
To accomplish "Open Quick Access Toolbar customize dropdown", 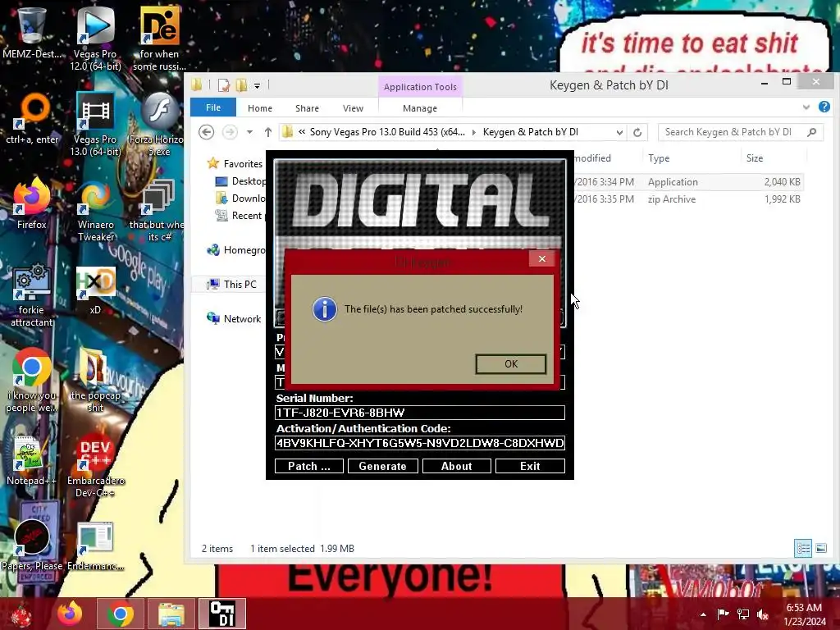I will 257,85.
